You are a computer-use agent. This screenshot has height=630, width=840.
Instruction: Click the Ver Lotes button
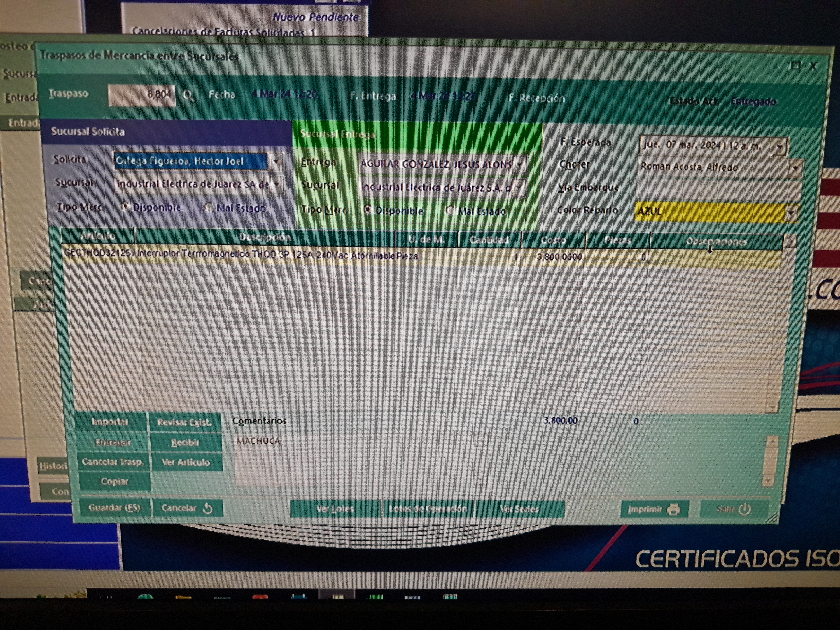[x=335, y=509]
